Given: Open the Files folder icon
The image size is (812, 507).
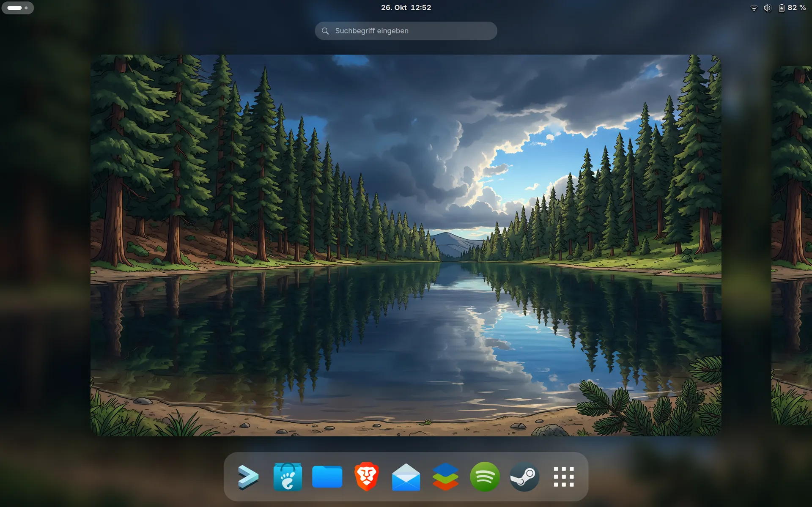Looking at the screenshot, I should [x=327, y=477].
